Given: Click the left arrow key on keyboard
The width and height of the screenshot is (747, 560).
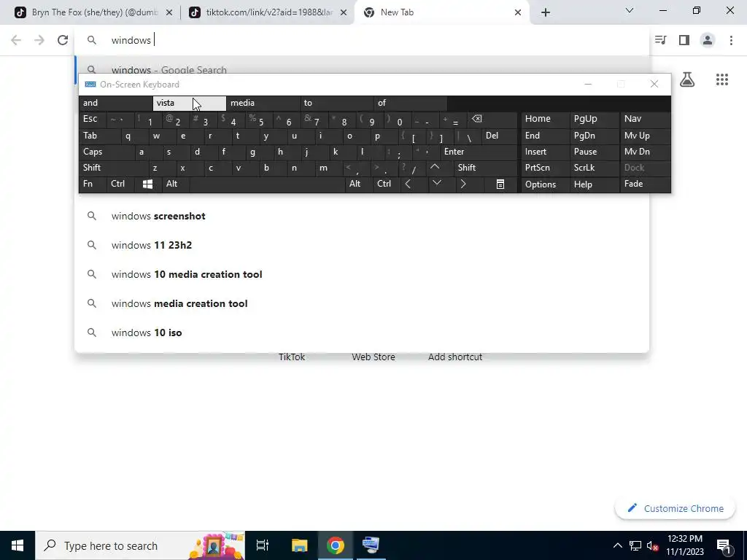Looking at the screenshot, I should point(409,184).
